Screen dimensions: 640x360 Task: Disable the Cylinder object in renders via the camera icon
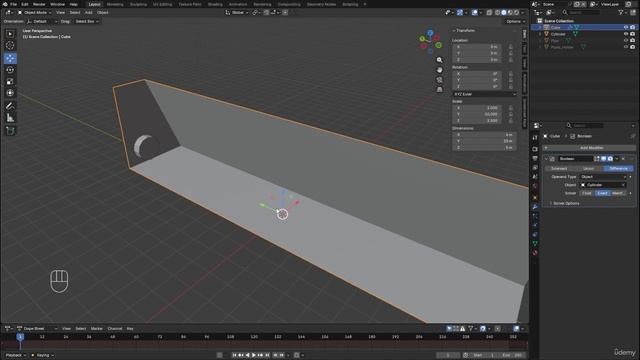(x=632, y=34)
